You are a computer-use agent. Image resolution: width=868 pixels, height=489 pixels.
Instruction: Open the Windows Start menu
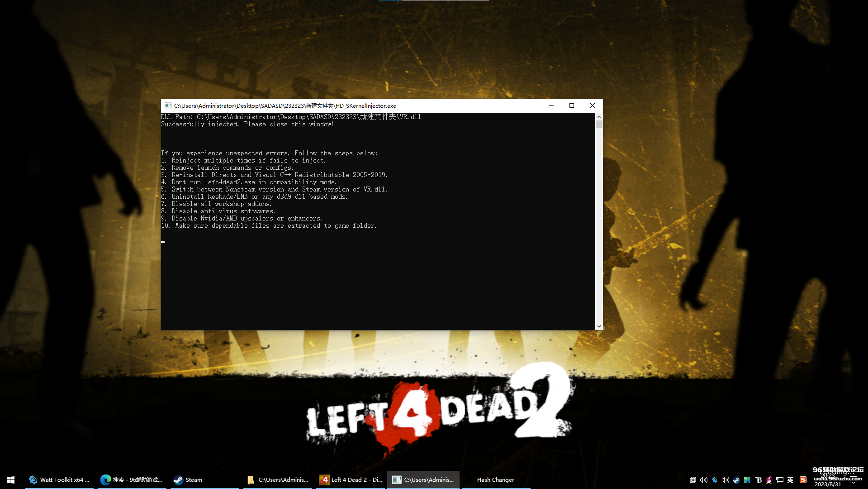point(11,479)
